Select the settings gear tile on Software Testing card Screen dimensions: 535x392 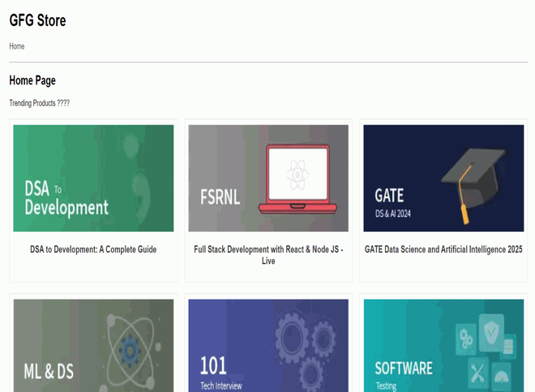(x=466, y=339)
